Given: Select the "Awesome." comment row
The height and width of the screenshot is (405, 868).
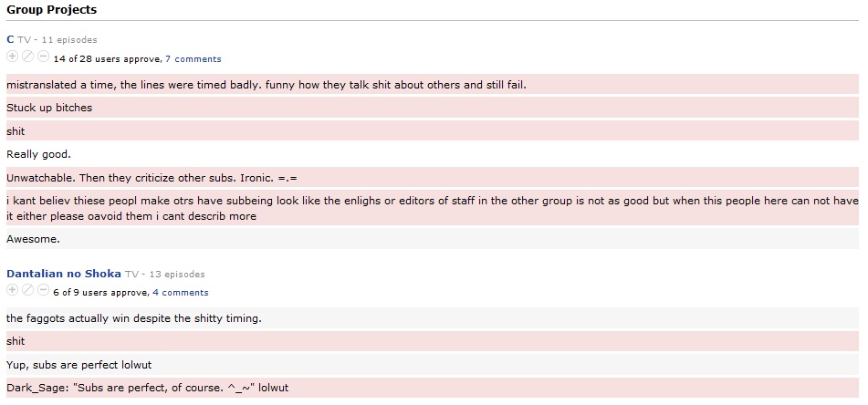Looking at the screenshot, I should click(433, 240).
